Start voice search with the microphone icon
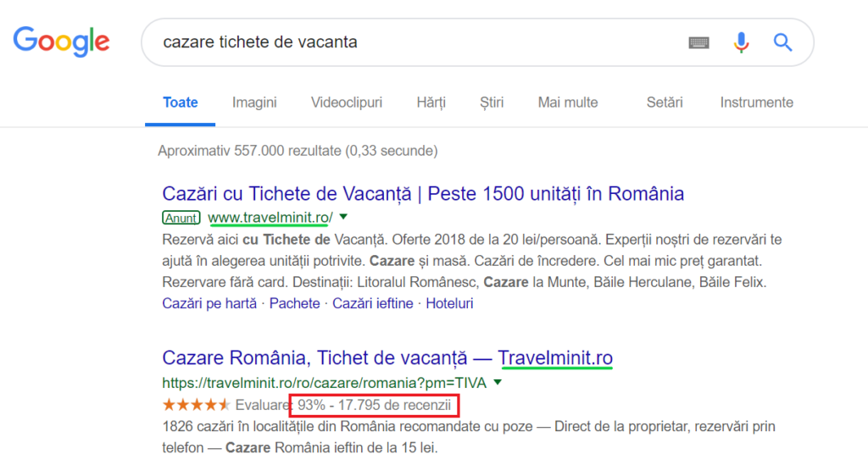The height and width of the screenshot is (476, 868). coord(742,42)
